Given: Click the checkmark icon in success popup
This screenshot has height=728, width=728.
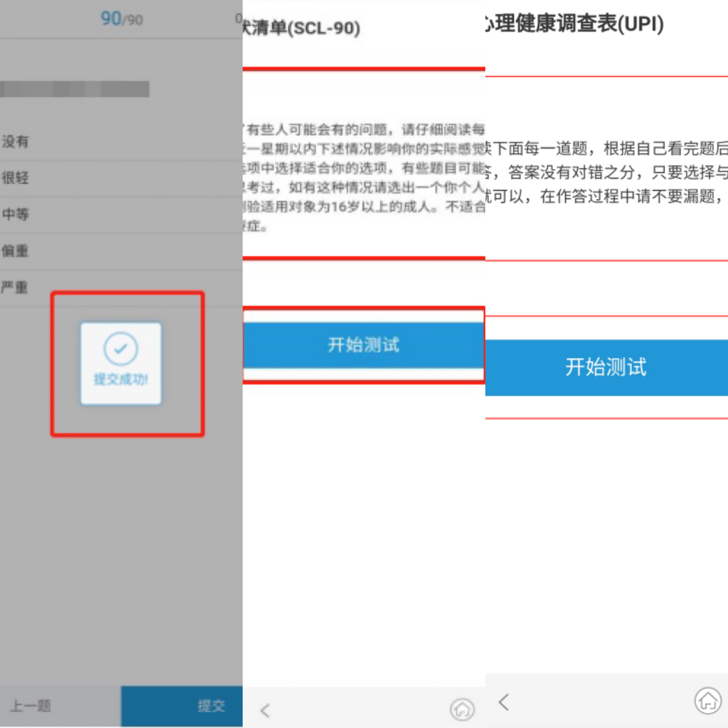Looking at the screenshot, I should tap(121, 349).
